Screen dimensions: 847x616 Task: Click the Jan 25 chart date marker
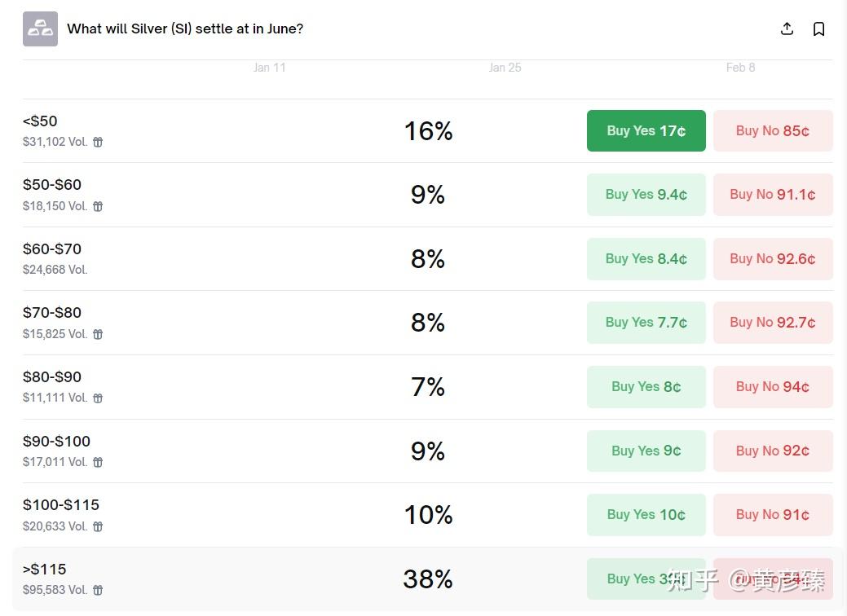(505, 68)
